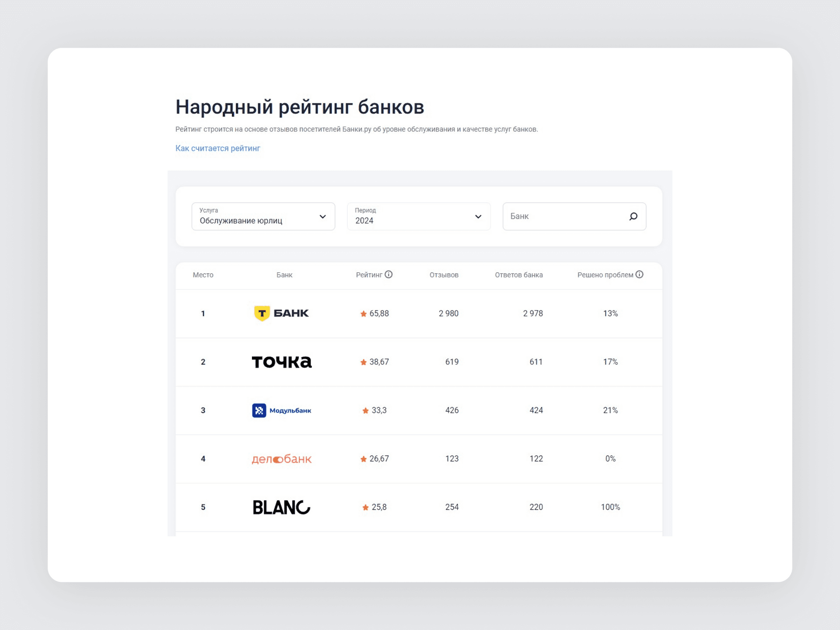Click the rating value 26,67

click(379, 459)
